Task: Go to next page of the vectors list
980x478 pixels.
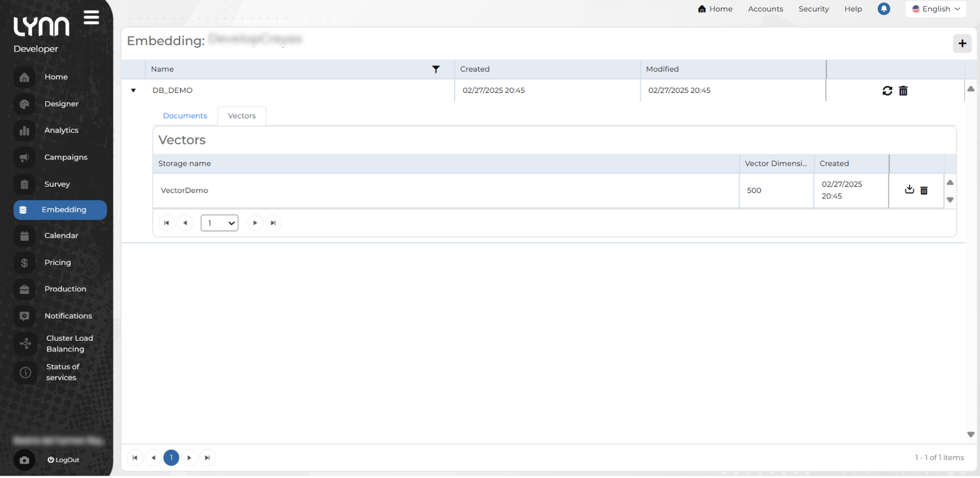Action: (x=255, y=223)
